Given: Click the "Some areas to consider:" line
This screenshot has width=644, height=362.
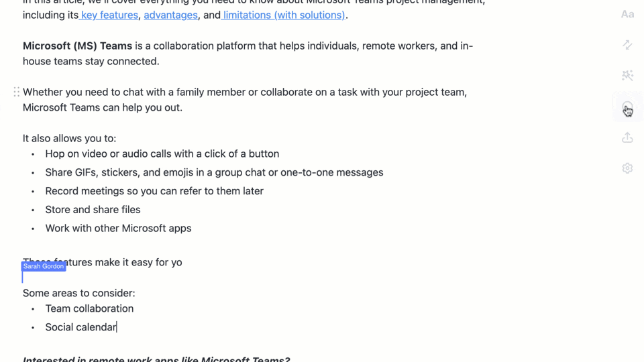Looking at the screenshot, I should pyautogui.click(x=79, y=293).
